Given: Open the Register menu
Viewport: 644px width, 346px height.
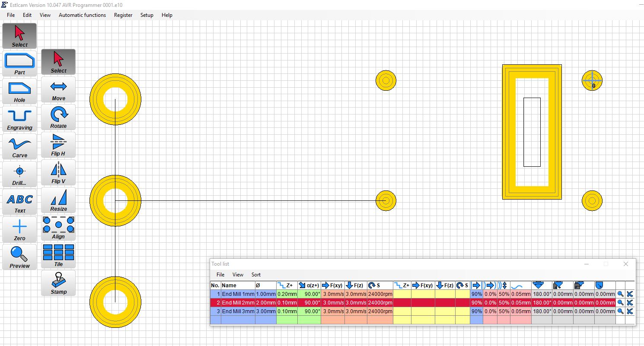Looking at the screenshot, I should coord(123,15).
